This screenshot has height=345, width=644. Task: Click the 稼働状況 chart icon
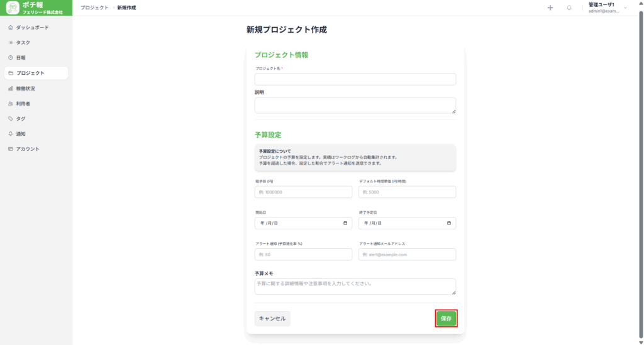click(11, 89)
